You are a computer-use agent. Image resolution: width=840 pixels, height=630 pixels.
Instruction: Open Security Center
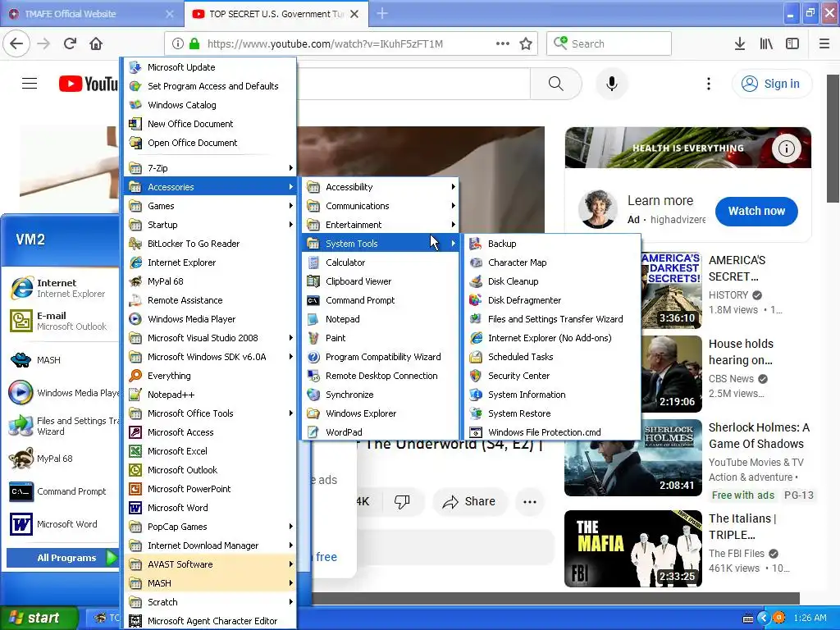tap(552, 376)
